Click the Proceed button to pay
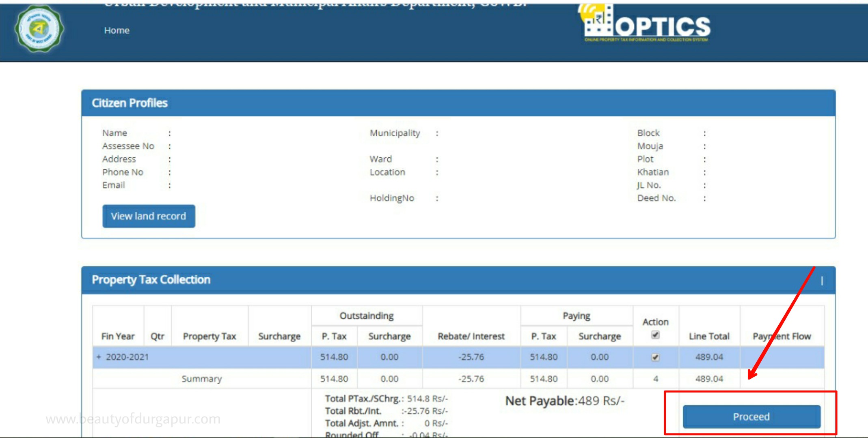The image size is (868, 438). point(751,416)
